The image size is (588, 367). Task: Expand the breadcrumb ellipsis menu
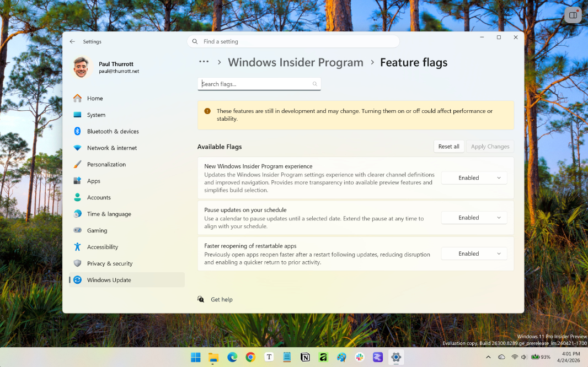204,62
